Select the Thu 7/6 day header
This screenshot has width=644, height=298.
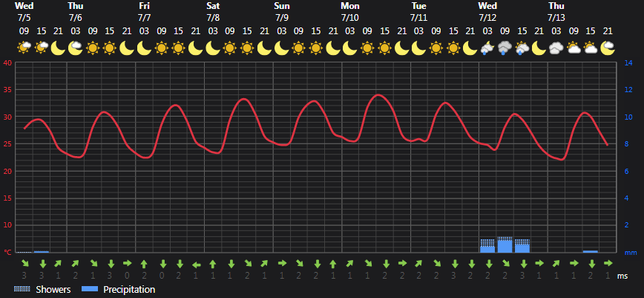pos(76,12)
